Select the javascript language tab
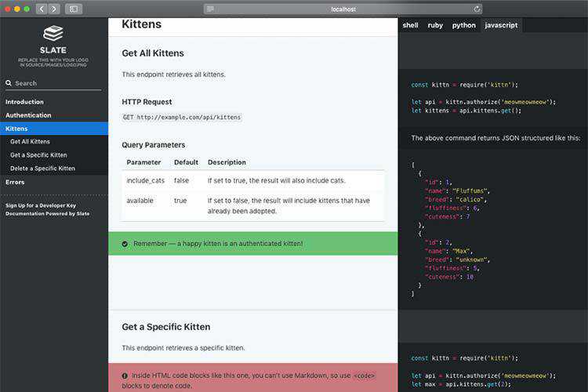Screen dimensions: 588x392 (x=501, y=25)
